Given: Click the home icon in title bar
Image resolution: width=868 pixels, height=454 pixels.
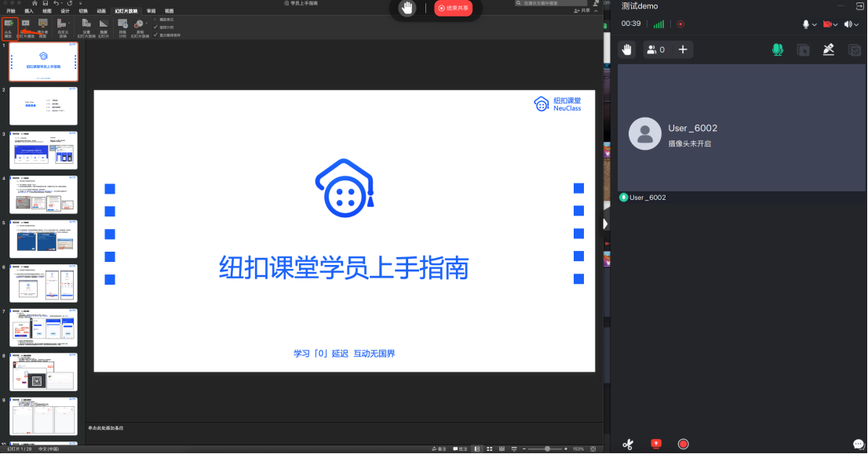Looking at the screenshot, I should coord(35,3).
